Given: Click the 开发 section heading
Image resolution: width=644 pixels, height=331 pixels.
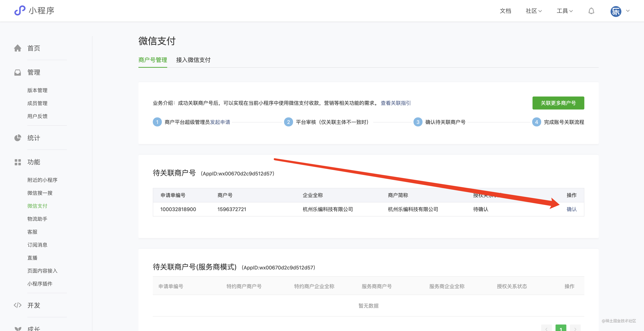Looking at the screenshot, I should point(33,305).
